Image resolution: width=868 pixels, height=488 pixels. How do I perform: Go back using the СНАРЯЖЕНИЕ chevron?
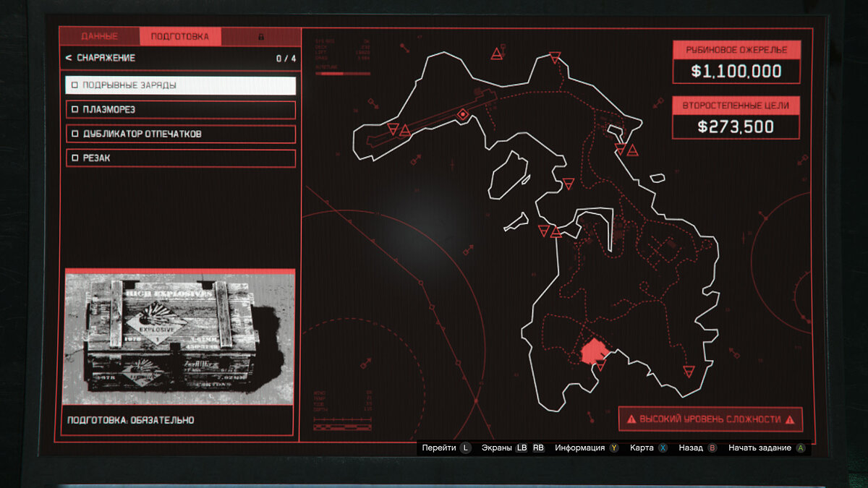tap(69, 58)
